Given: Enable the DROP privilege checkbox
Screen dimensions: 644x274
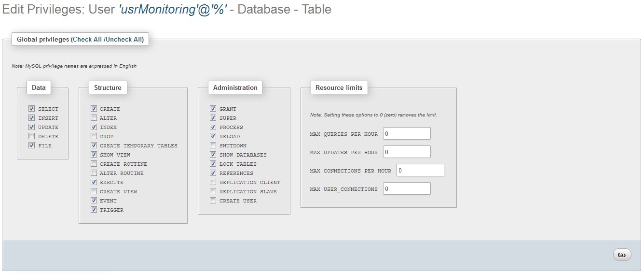Looking at the screenshot, I should pyautogui.click(x=94, y=136).
